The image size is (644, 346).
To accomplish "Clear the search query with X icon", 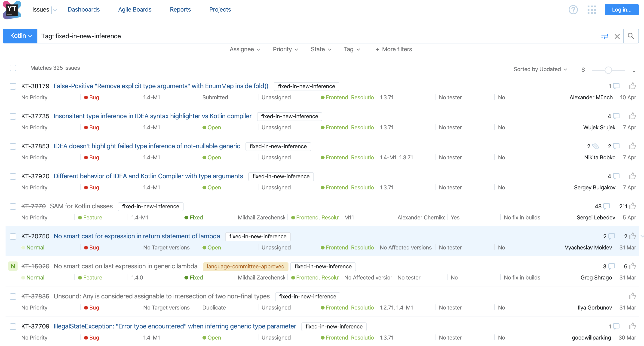I will (617, 36).
